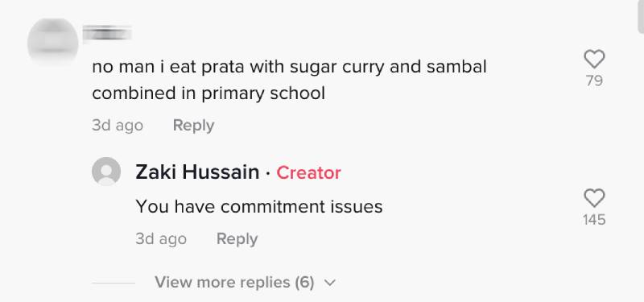
Task: Click the comment text about prata with sugar
Action: click(x=289, y=80)
